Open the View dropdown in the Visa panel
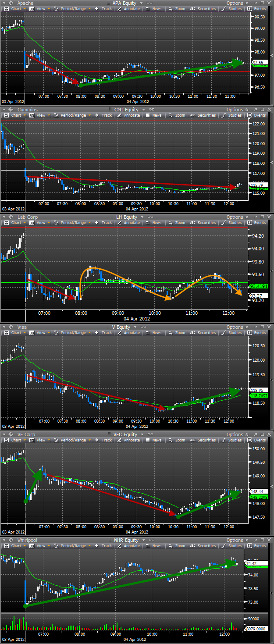This screenshot has height=644, width=274. click(39, 333)
